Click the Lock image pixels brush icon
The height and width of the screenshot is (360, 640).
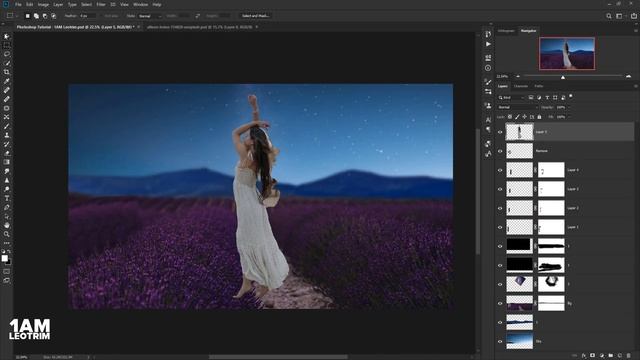[x=517, y=117]
